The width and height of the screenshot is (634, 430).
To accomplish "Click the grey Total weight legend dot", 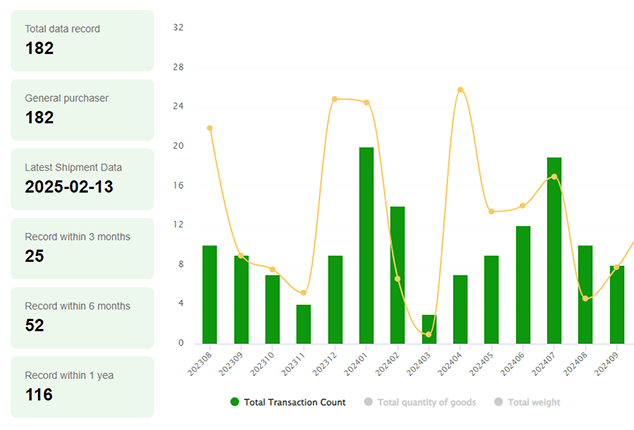I will coord(498,402).
